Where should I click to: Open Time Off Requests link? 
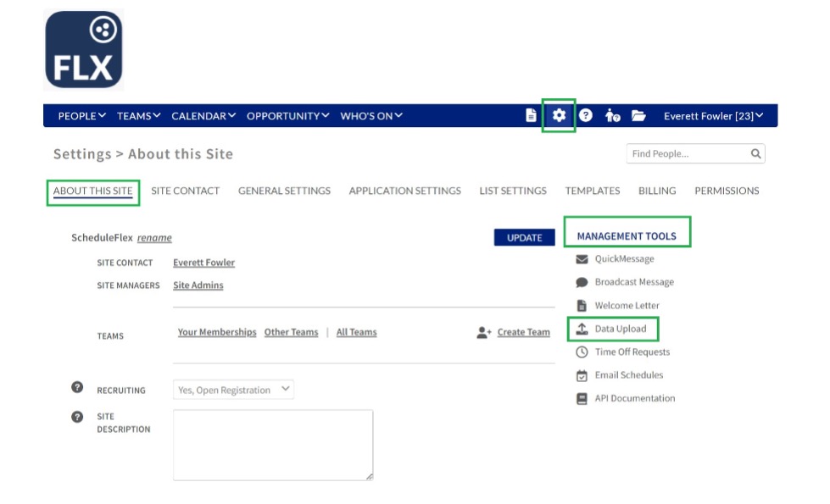coord(632,352)
